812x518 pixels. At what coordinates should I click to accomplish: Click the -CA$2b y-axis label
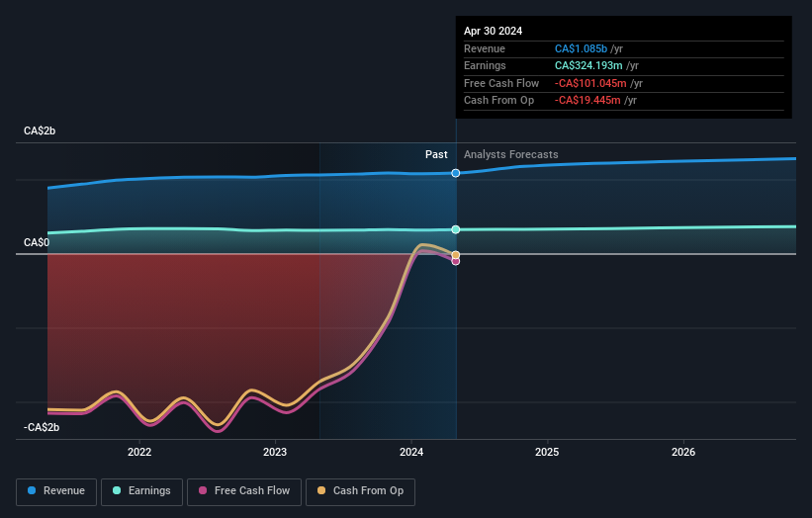42,427
